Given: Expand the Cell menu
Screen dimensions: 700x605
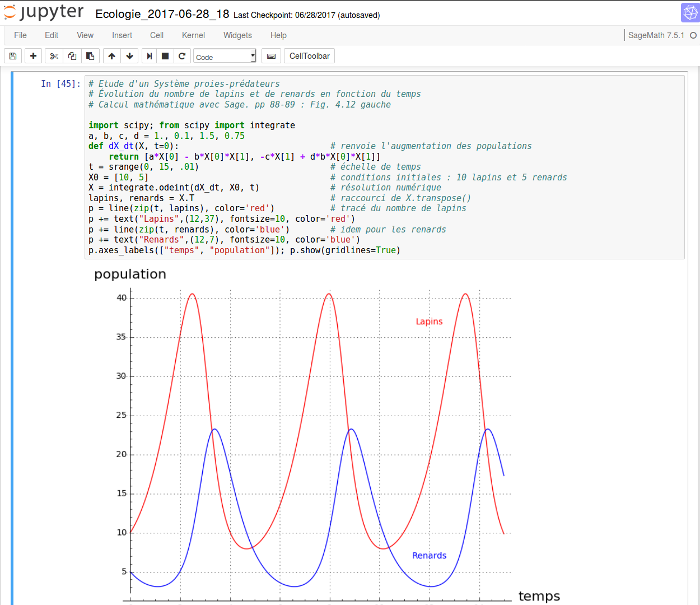Looking at the screenshot, I should click(x=157, y=35).
